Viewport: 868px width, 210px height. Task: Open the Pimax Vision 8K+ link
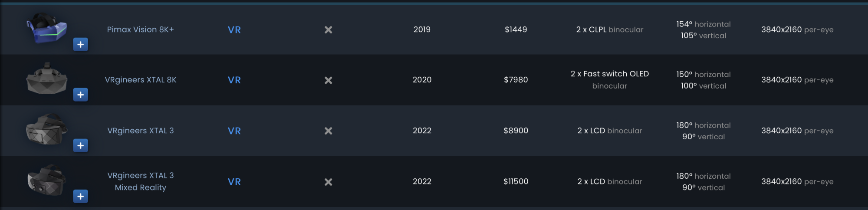click(x=141, y=30)
